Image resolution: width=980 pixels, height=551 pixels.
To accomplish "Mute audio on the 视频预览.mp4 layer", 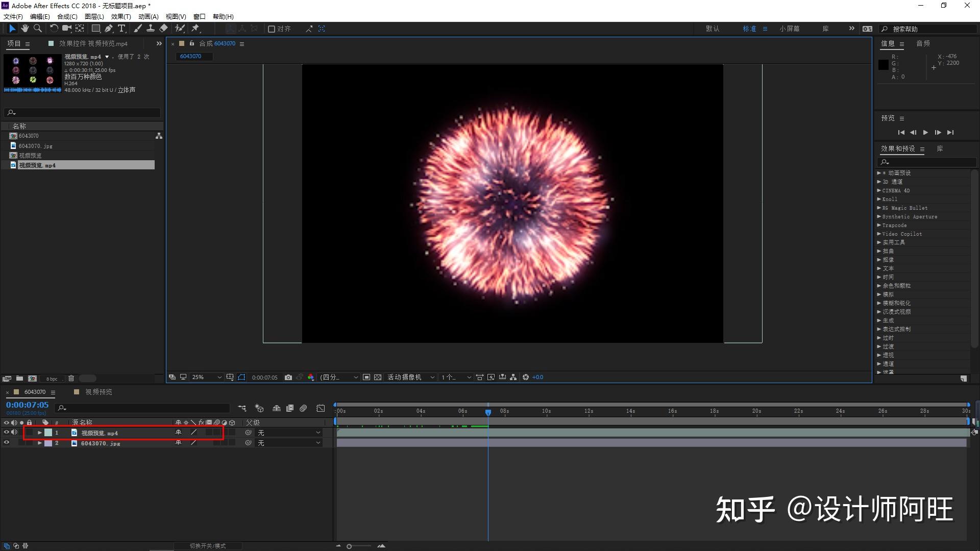I will click(14, 432).
